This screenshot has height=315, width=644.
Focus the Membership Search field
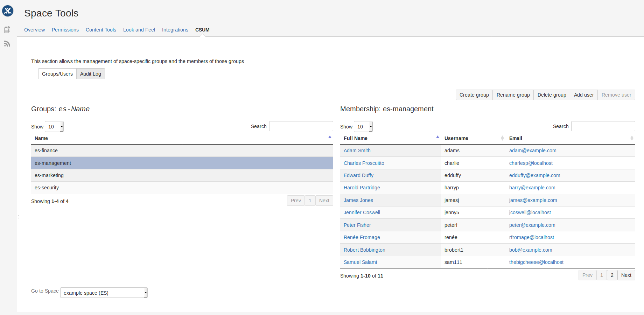[603, 126]
